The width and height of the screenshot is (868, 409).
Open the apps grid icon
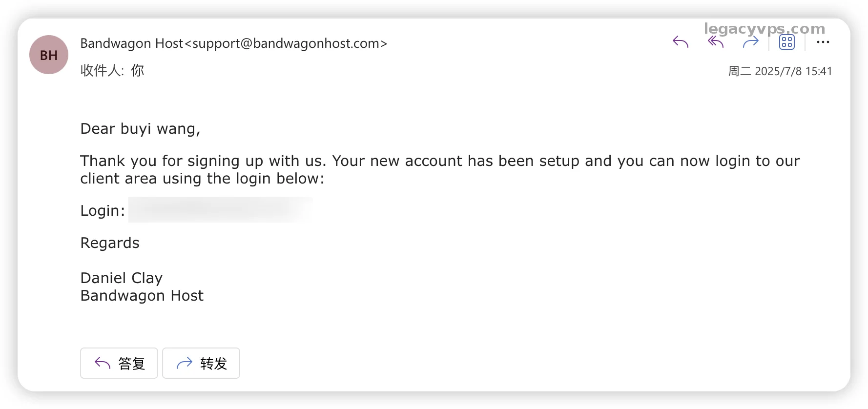786,42
